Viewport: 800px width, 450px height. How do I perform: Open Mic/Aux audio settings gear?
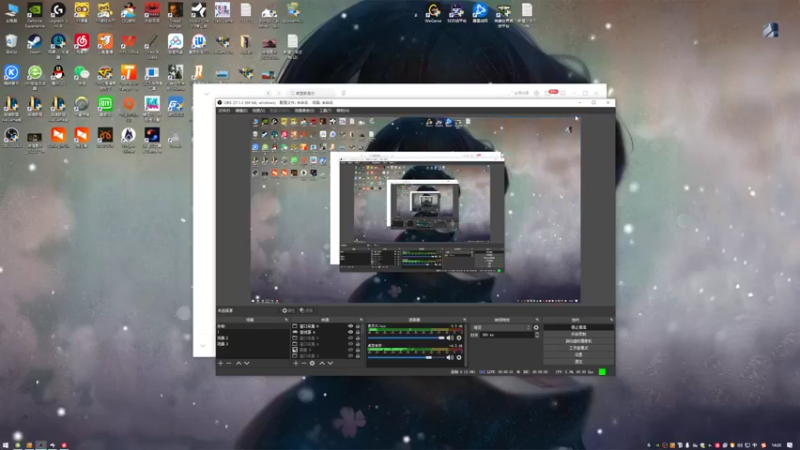[459, 338]
